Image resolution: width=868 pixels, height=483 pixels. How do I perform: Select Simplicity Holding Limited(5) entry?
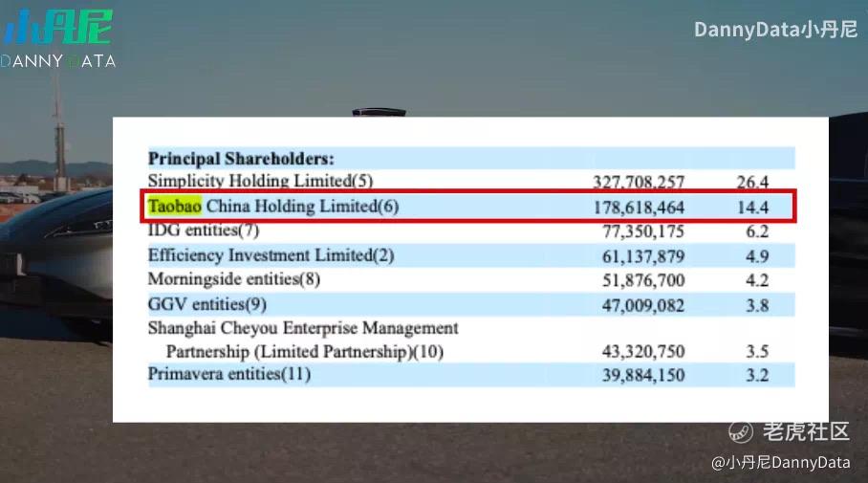260,181
